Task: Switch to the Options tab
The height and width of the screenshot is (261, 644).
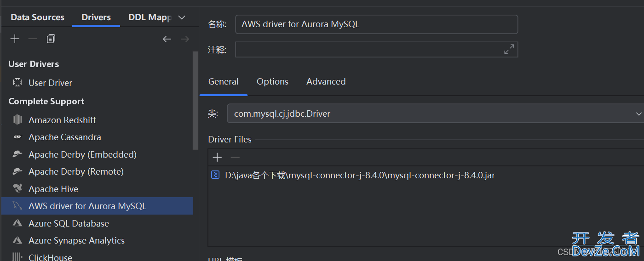Action: click(273, 82)
